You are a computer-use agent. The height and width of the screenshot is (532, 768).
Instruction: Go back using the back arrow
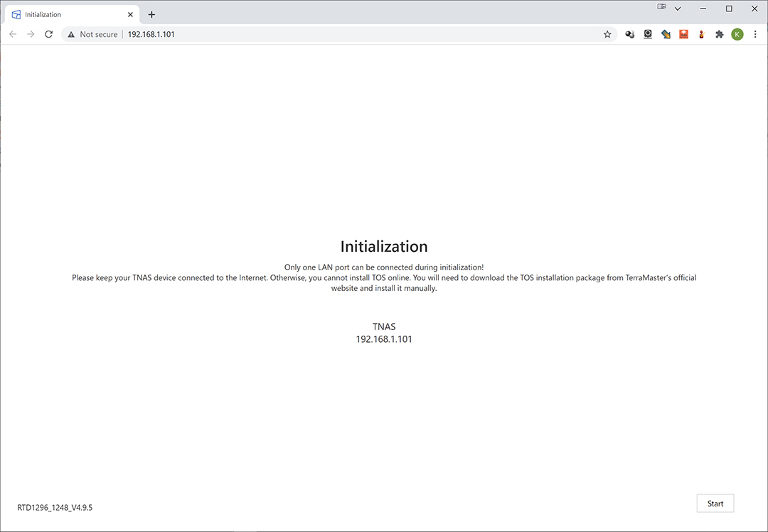click(x=14, y=34)
